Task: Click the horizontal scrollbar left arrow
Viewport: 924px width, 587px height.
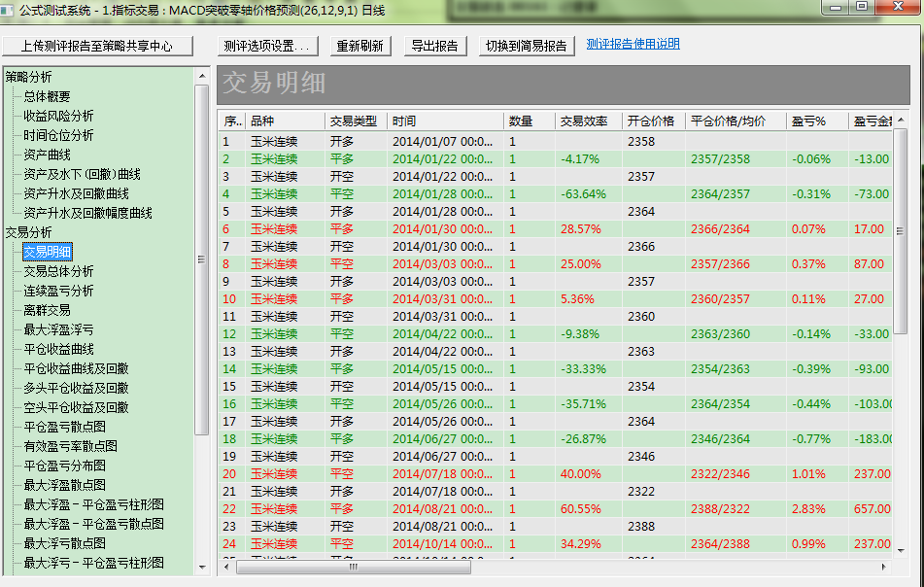Action: click(226, 567)
